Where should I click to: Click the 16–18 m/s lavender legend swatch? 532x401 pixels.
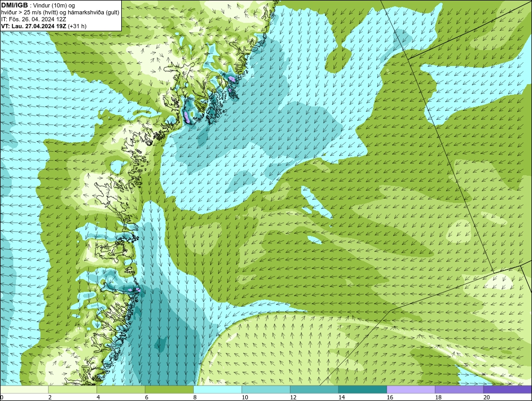pyautogui.click(x=411, y=389)
